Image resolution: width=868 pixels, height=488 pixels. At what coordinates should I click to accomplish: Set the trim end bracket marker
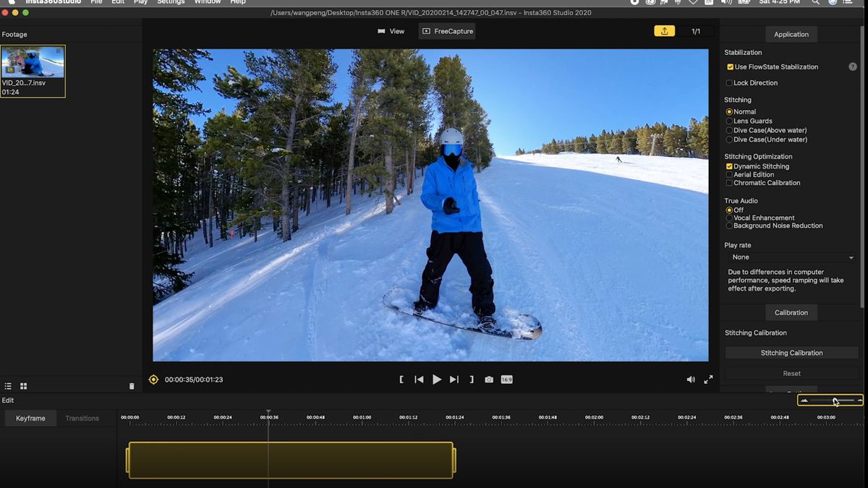tap(472, 380)
